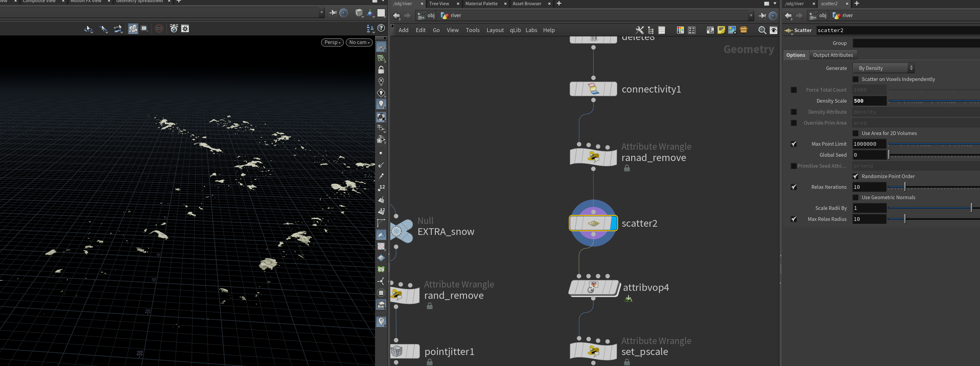Toggle tree list view icon in network editor
Image resolution: width=980 pixels, height=366 pixels.
[651, 30]
